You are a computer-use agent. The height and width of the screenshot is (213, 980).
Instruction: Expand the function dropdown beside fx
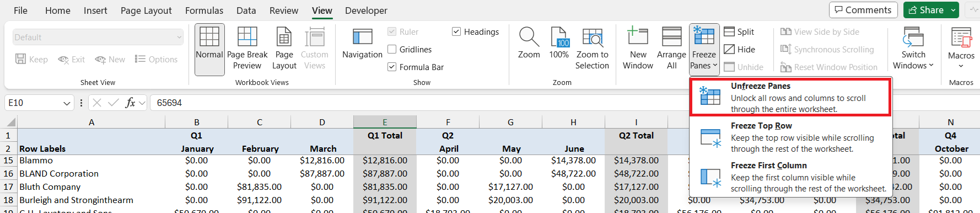(142, 103)
